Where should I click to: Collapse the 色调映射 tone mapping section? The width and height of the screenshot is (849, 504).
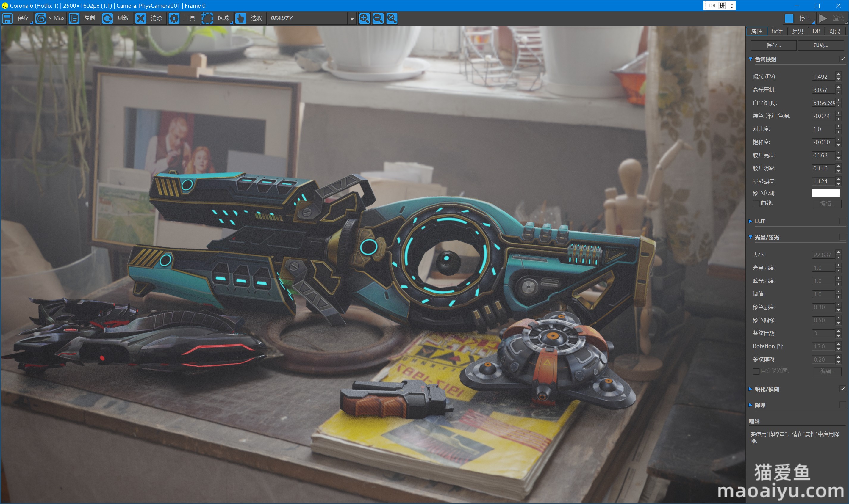click(x=751, y=59)
